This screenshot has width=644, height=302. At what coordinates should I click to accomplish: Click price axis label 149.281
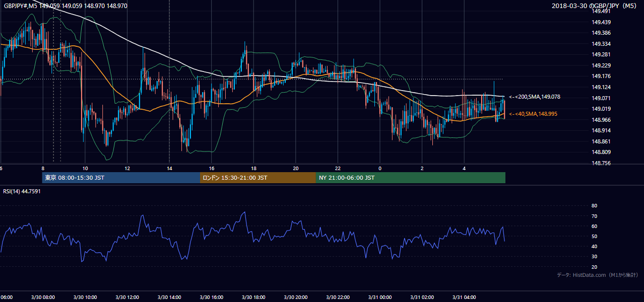(602, 54)
